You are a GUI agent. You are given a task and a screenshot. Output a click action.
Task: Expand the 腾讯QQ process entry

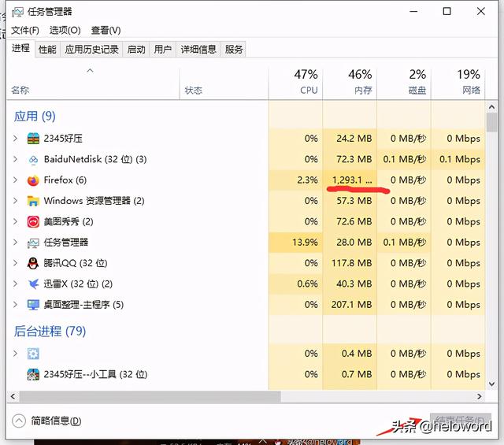point(15,263)
